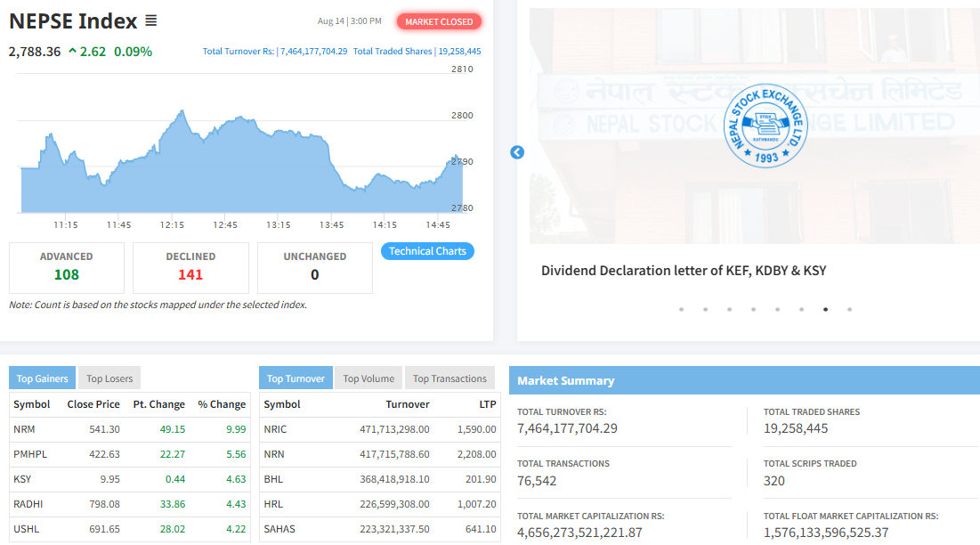Open the menu icon beside NEPSE Index
The height and width of the screenshot is (545, 980).
coord(150,20)
